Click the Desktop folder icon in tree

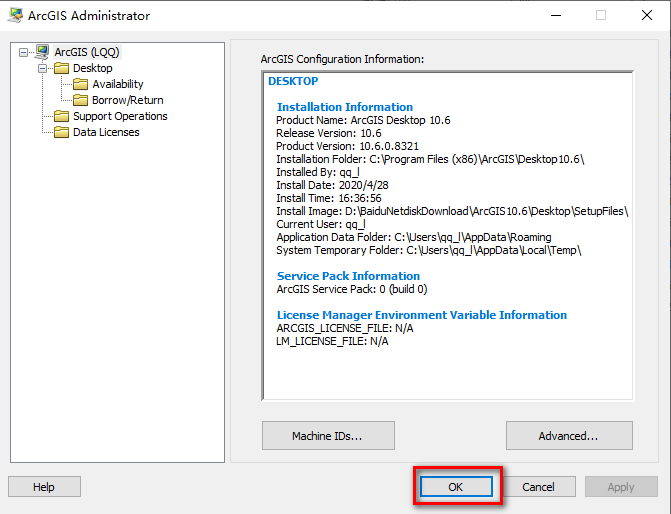(61, 68)
